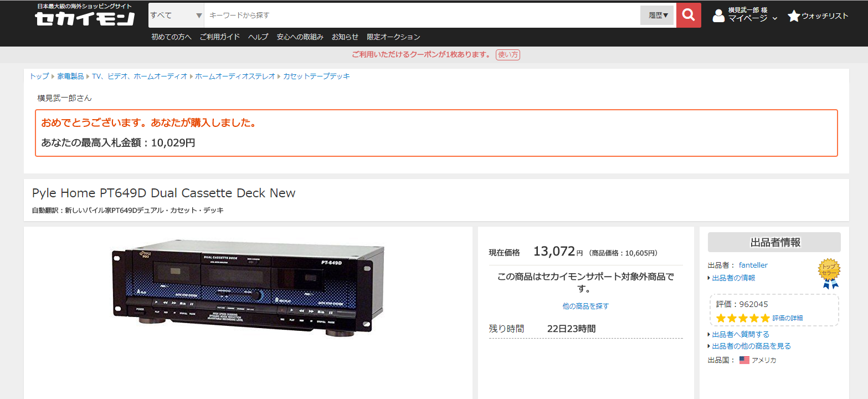Click the American flag icon
The image size is (868, 399).
pyautogui.click(x=744, y=360)
